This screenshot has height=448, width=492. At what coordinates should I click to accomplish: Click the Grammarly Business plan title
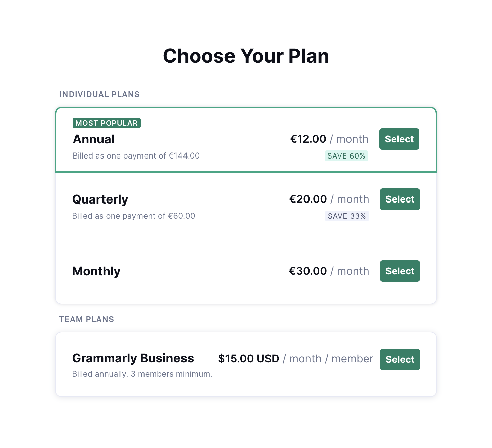point(133,358)
